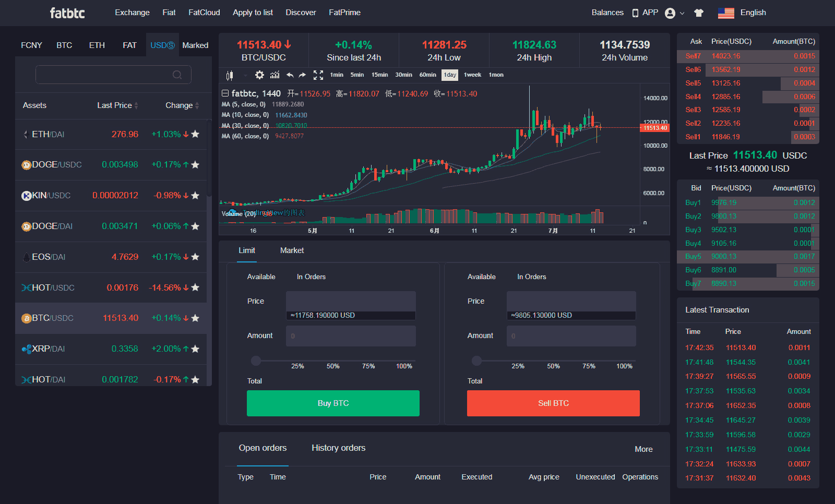Open the user account icon
Viewport: 835px width, 504px height.
click(x=670, y=13)
